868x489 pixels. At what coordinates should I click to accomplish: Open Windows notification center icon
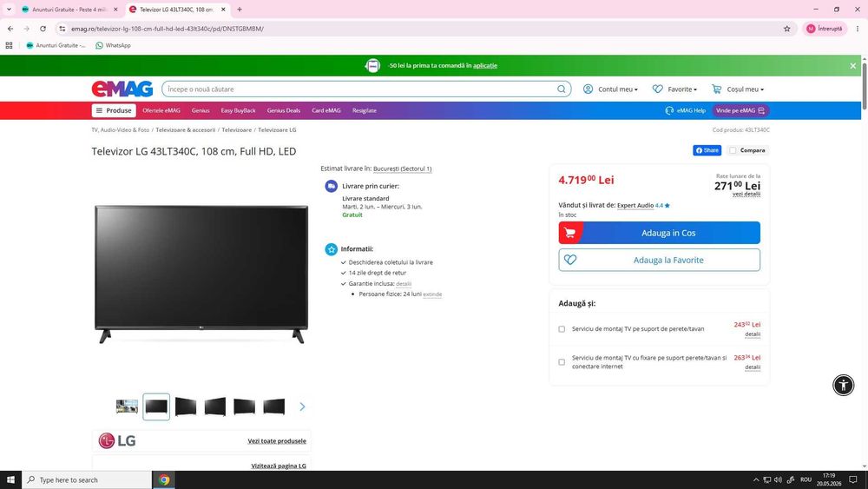click(853, 479)
